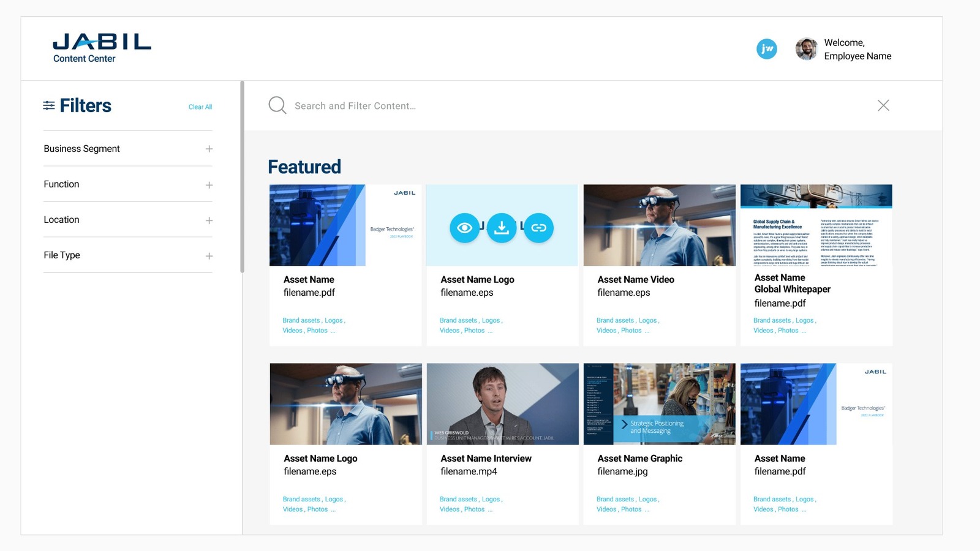Expand the Business Segment filter

pyautogui.click(x=209, y=148)
